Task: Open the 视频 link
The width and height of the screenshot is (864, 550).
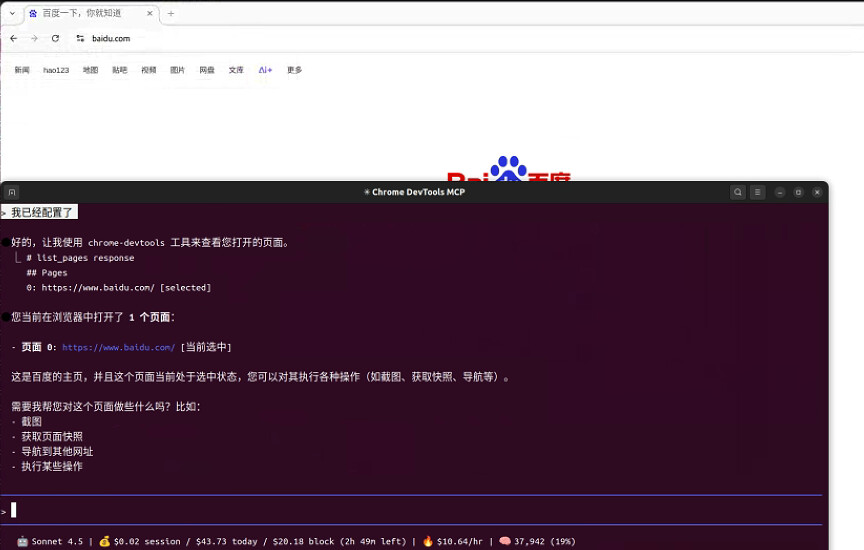Action: (149, 70)
